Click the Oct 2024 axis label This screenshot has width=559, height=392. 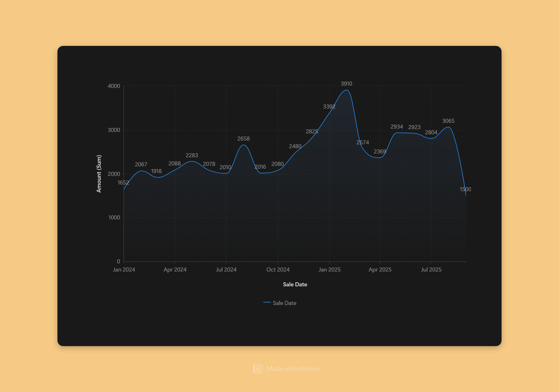(x=278, y=269)
